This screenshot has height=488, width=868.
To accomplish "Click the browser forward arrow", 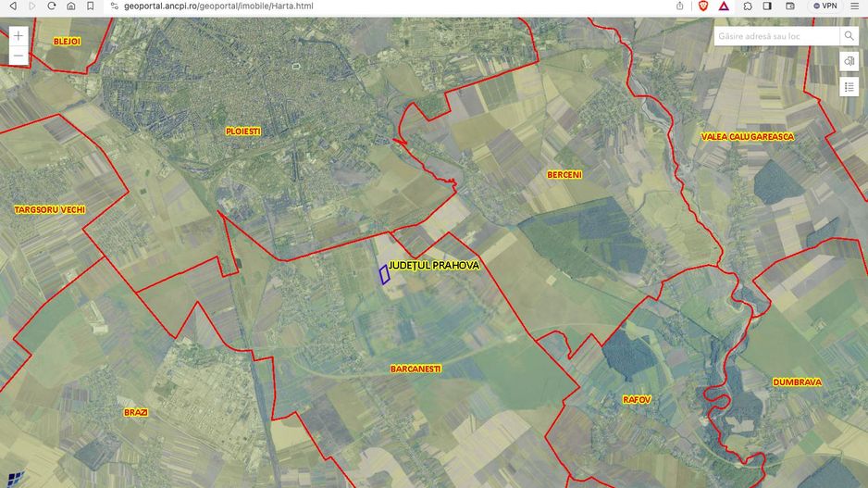I will 31,6.
